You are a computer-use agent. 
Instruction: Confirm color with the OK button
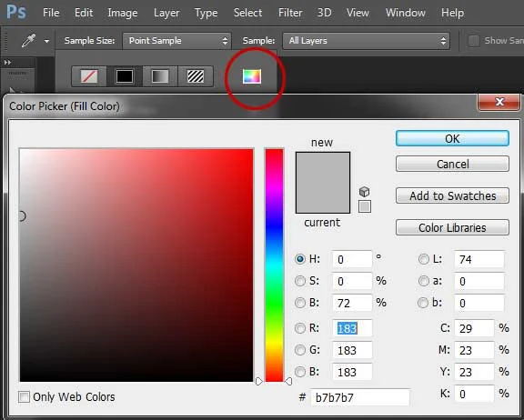pos(452,138)
